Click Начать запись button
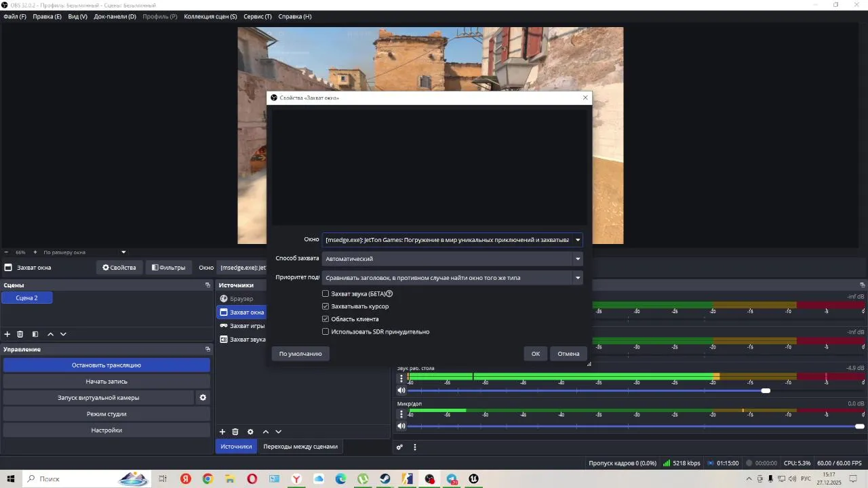The height and width of the screenshot is (488, 868). coord(106,382)
